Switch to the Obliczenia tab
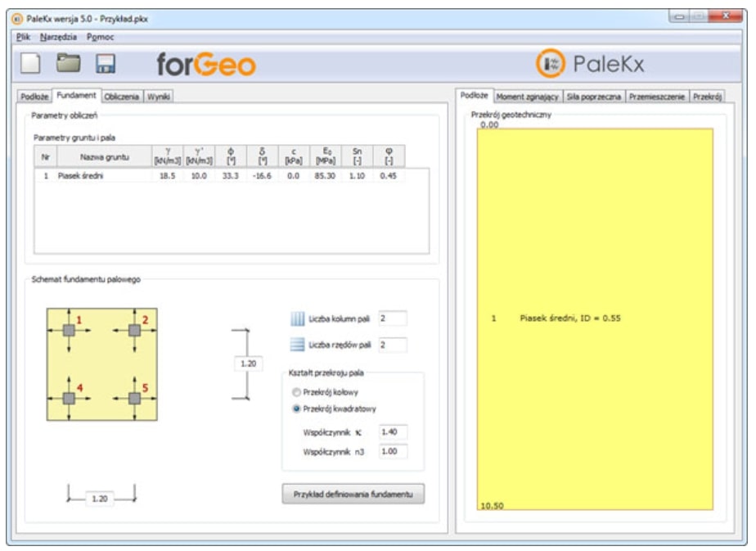This screenshot has width=756, height=551. [122, 96]
